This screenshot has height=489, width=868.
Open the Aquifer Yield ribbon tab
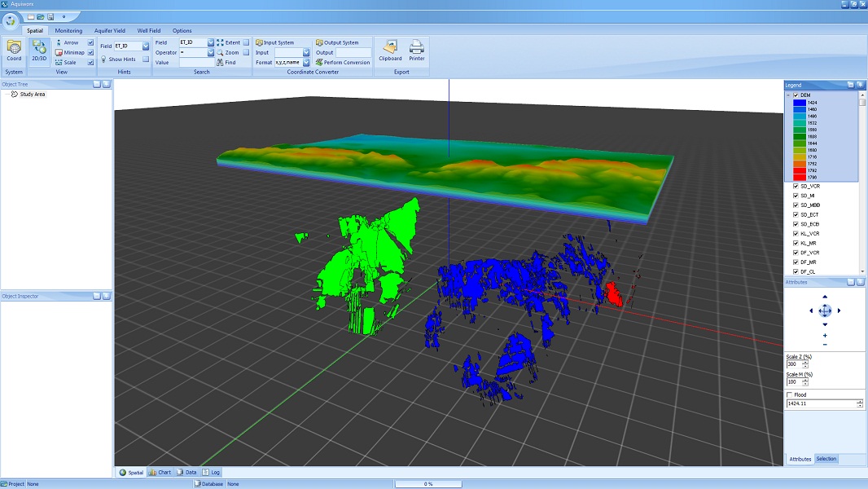tap(109, 31)
